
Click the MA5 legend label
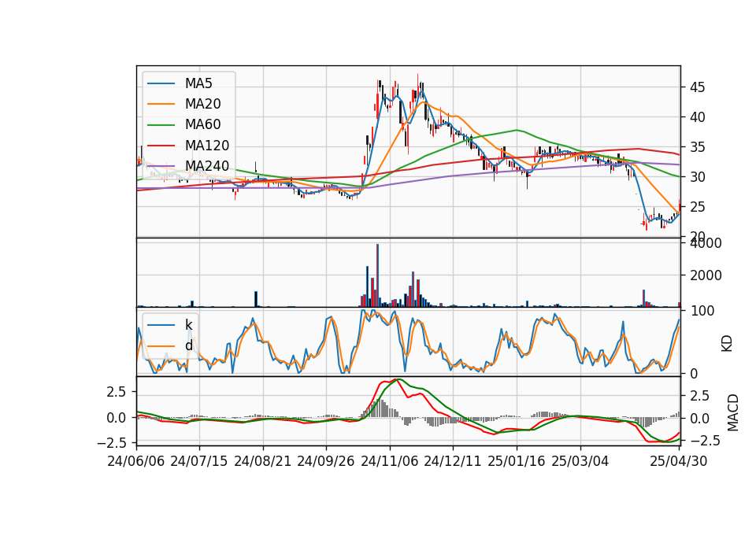pos(198,83)
